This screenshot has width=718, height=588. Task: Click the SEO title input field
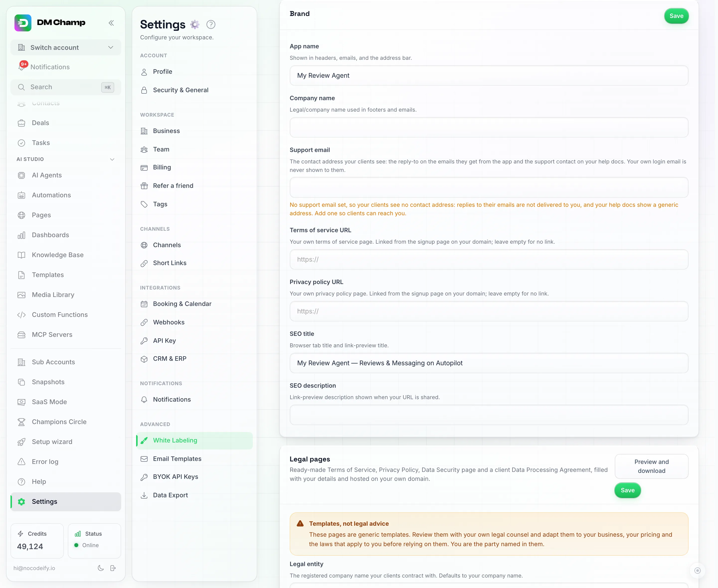point(489,363)
